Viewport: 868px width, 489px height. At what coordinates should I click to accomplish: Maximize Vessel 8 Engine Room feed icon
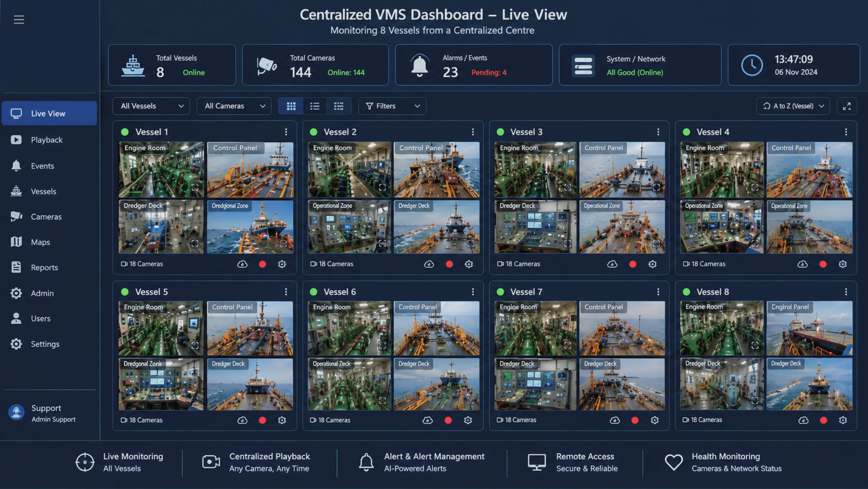click(x=755, y=345)
